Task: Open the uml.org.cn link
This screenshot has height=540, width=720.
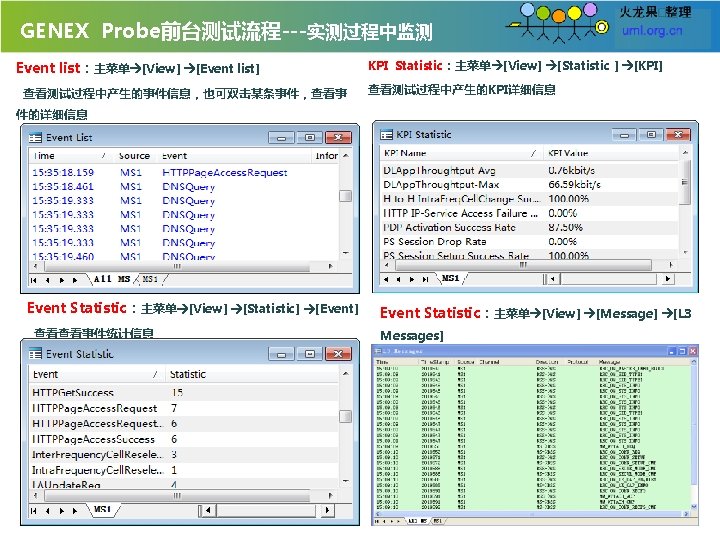Action: [x=652, y=31]
